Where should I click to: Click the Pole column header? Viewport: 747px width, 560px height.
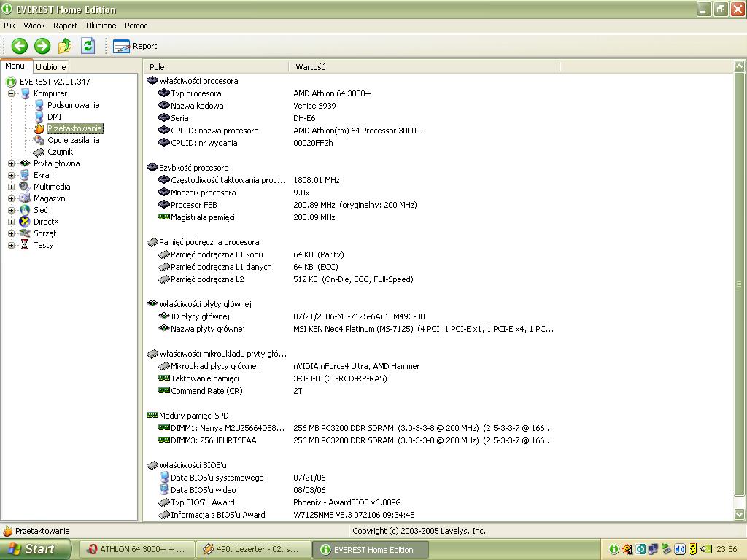216,67
